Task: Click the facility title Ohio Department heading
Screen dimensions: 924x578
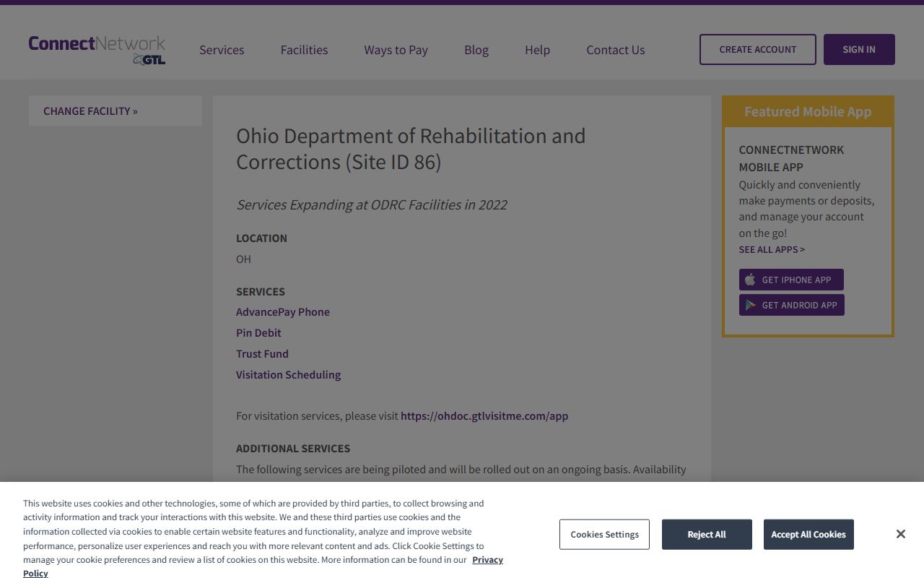Action: [411, 149]
